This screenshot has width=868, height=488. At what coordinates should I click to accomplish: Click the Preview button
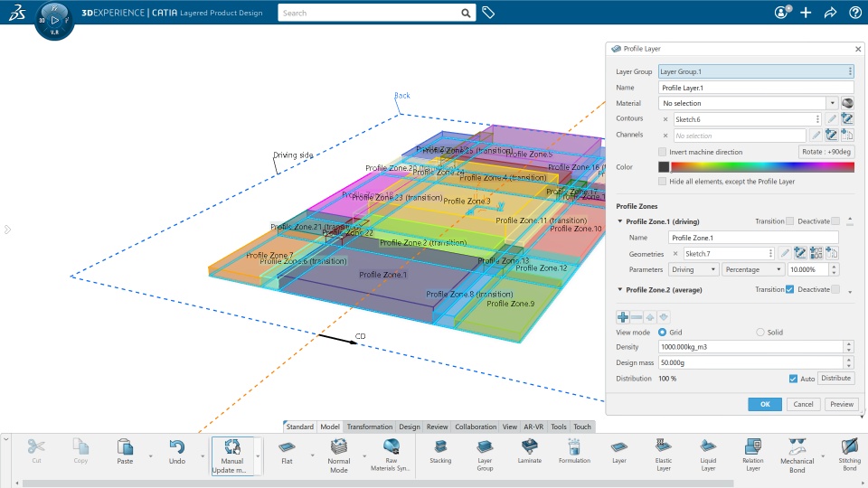coord(842,404)
